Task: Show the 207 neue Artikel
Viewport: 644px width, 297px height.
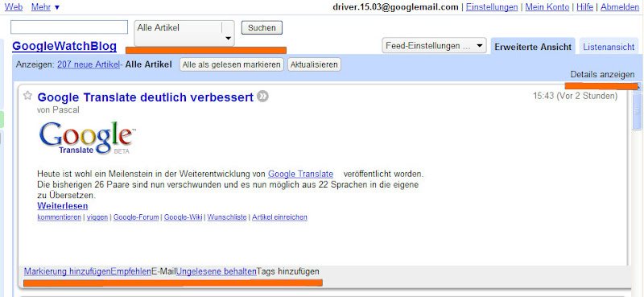Action: tap(89, 64)
